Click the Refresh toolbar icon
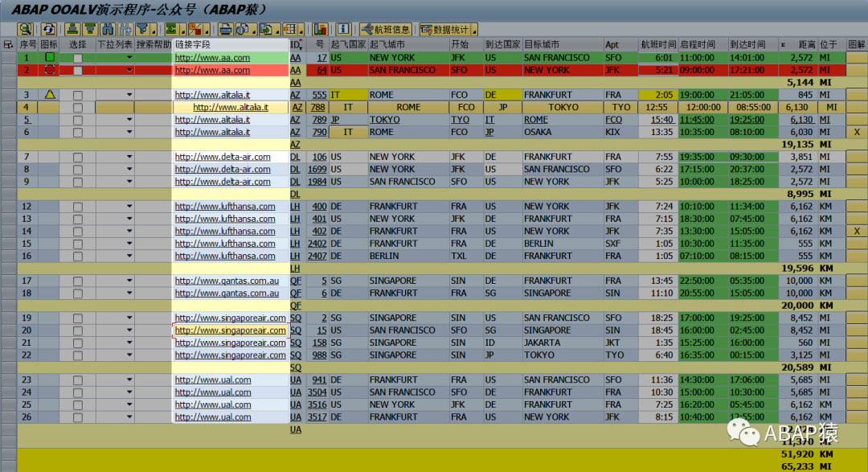The width and height of the screenshot is (868, 472). click(x=49, y=30)
